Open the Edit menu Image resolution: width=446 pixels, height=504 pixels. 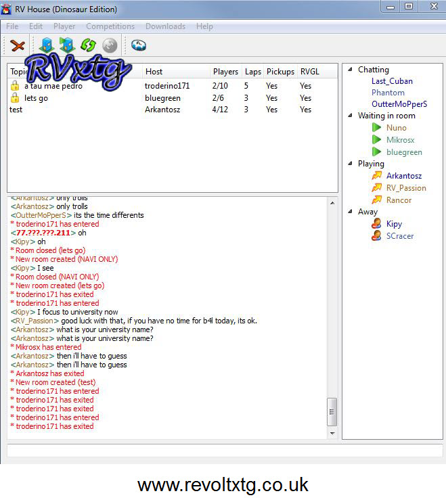tap(36, 26)
